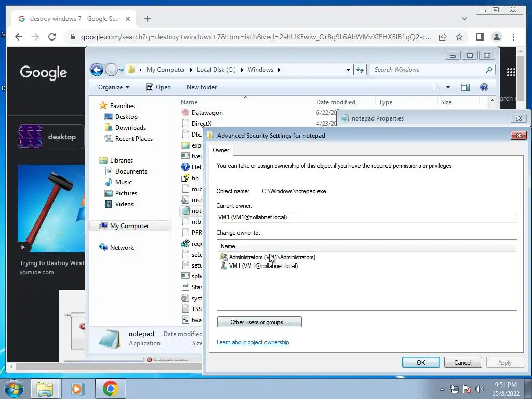This screenshot has width=532, height=399.
Task: Bookmark this page with star icon
Action: (x=459, y=37)
